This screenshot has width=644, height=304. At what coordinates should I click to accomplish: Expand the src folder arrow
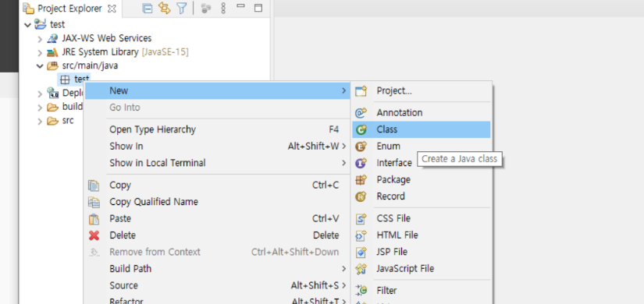(40, 122)
